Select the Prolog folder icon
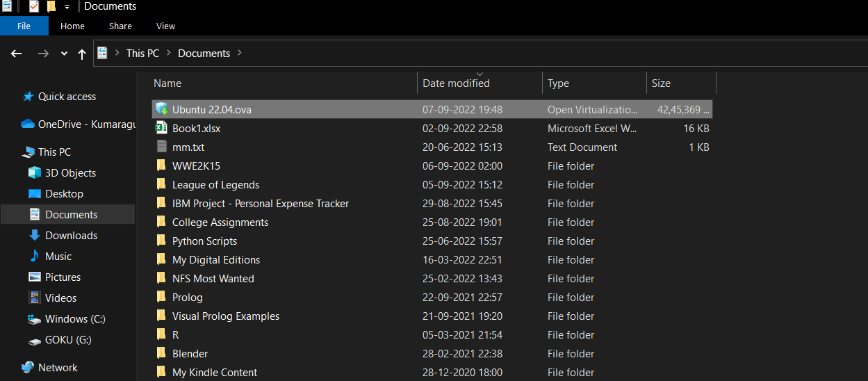 pos(161,297)
